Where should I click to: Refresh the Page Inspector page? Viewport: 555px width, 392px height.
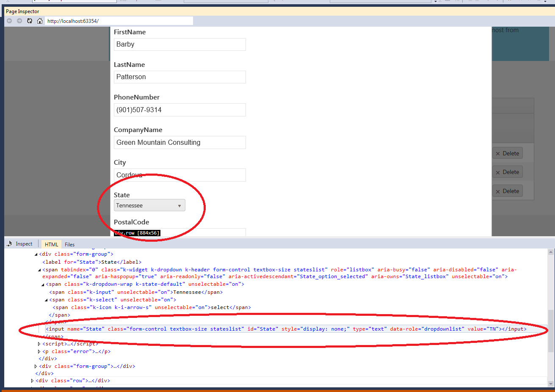(x=30, y=21)
